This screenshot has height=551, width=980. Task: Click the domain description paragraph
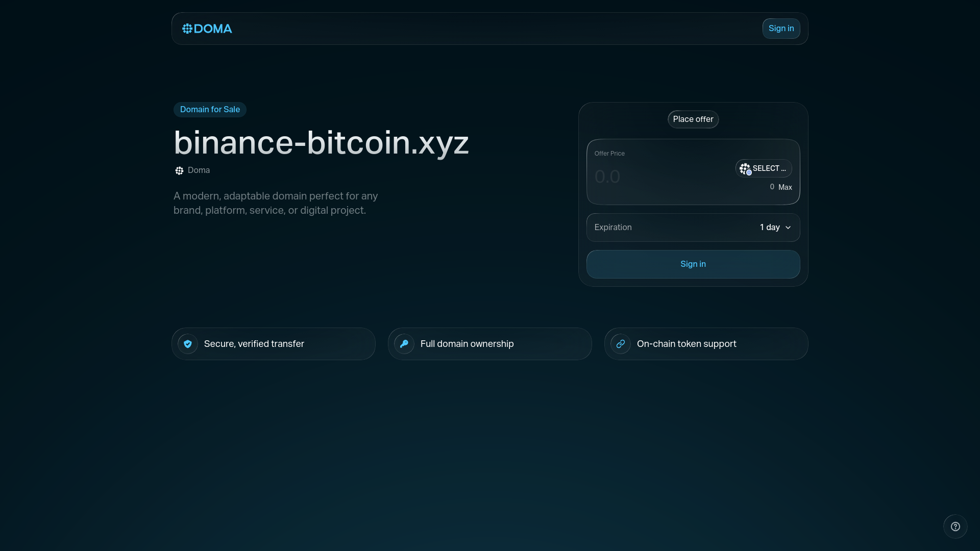[276, 203]
